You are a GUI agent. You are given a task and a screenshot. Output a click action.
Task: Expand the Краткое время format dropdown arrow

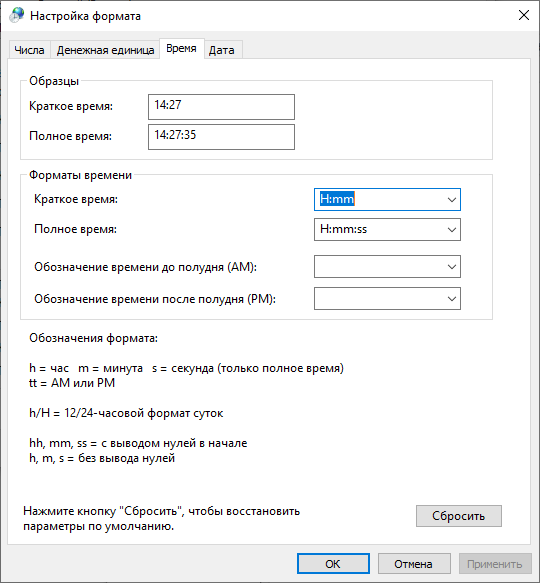pyautogui.click(x=451, y=200)
